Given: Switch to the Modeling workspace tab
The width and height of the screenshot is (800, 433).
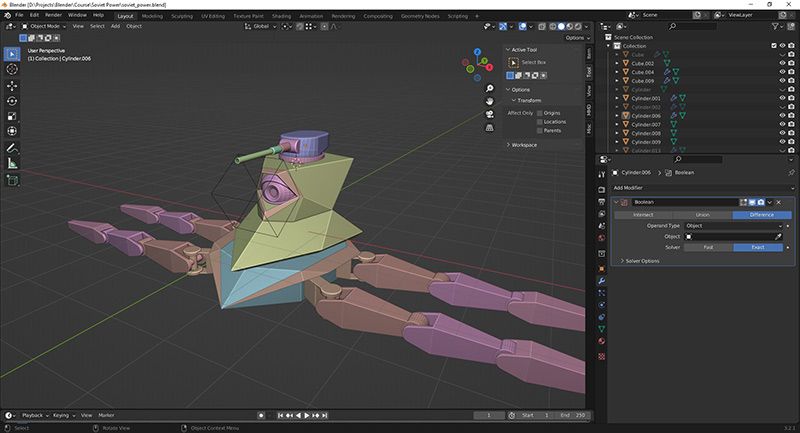Looking at the screenshot, I should [152, 16].
